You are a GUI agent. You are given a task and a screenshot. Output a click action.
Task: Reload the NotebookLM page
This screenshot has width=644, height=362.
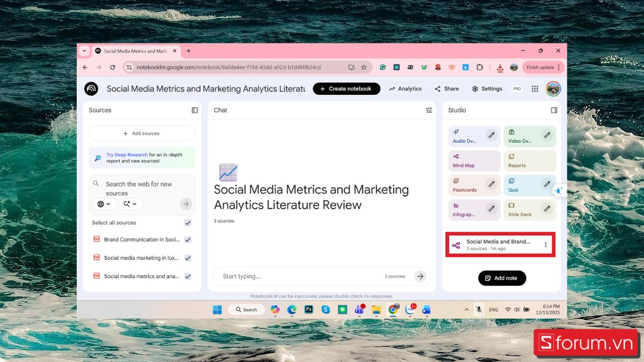113,67
